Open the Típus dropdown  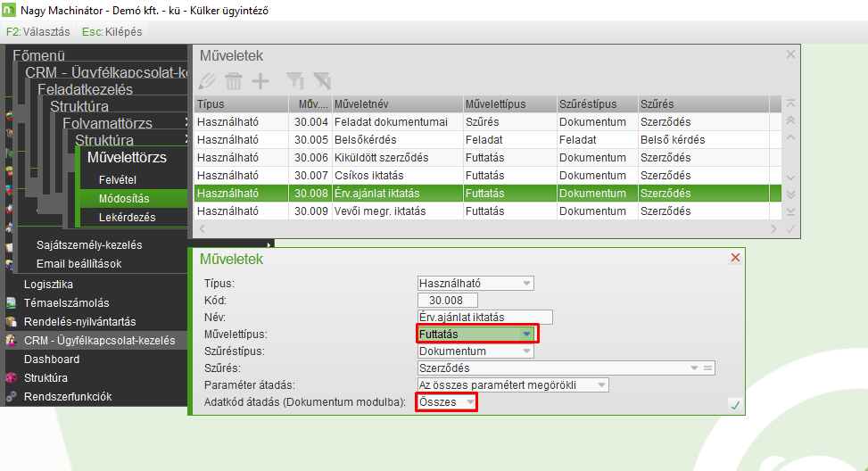526,284
